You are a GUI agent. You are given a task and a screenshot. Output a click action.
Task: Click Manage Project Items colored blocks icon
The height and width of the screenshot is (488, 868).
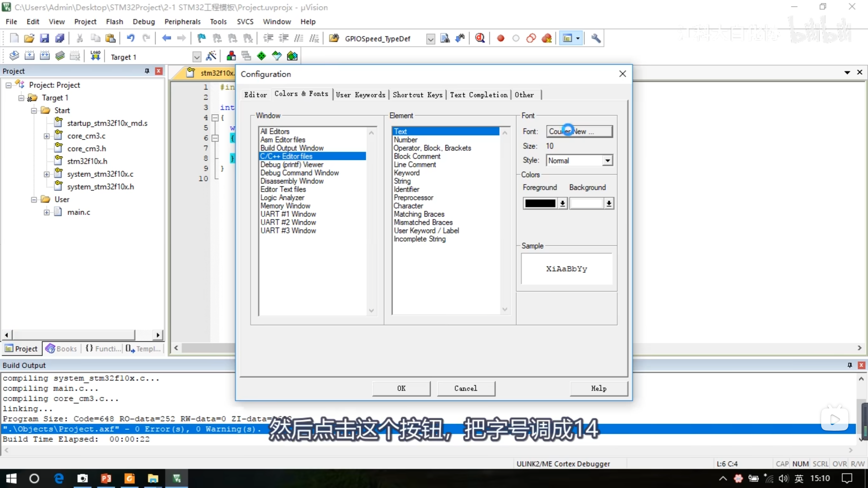(x=231, y=56)
